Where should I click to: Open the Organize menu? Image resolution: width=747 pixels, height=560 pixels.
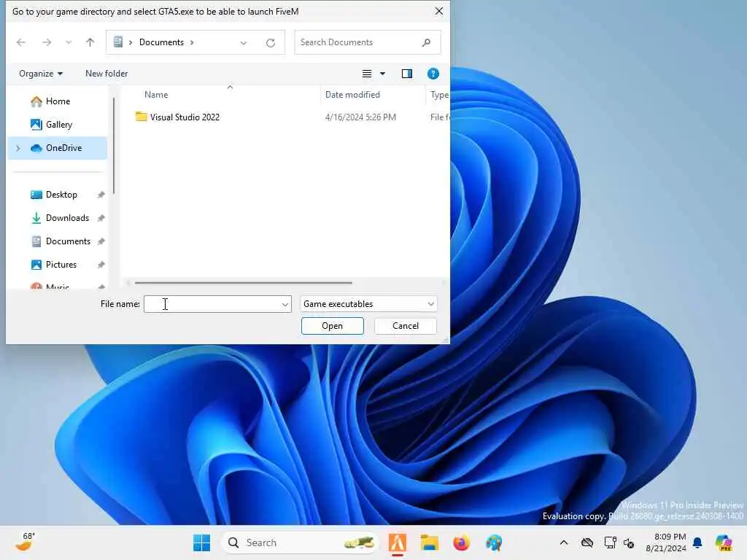point(41,74)
